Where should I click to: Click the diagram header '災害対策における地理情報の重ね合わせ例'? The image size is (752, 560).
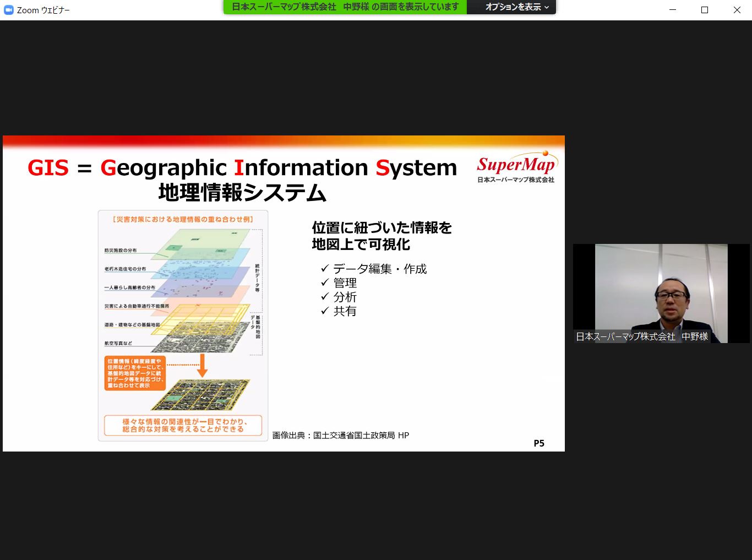click(x=183, y=219)
